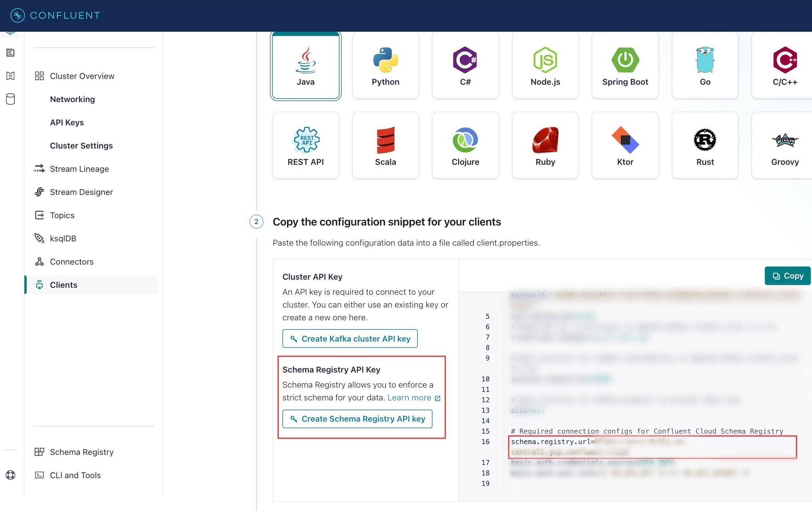Choose the Node.js client card
Viewport: 812px width, 511px height.
tap(545, 65)
